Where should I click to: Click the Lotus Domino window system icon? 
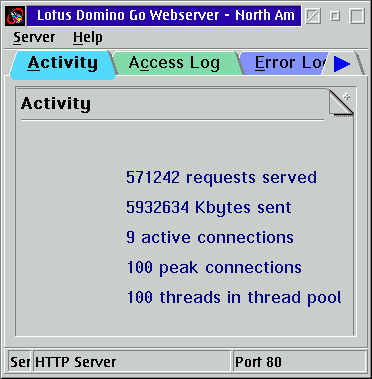click(15, 16)
